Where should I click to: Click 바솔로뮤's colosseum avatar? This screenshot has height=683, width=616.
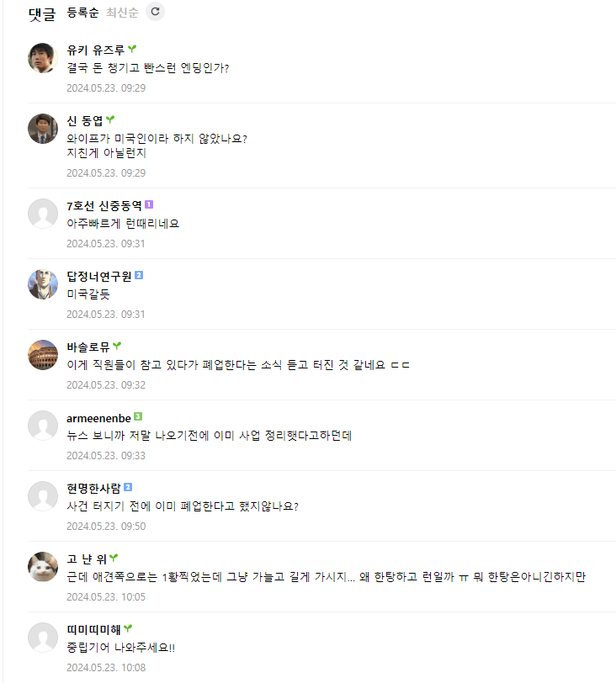click(42, 354)
